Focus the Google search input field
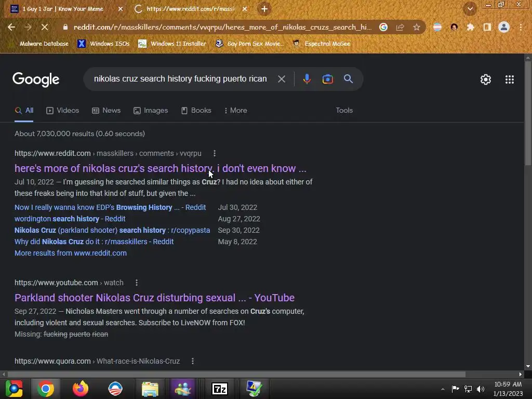 [x=180, y=79]
